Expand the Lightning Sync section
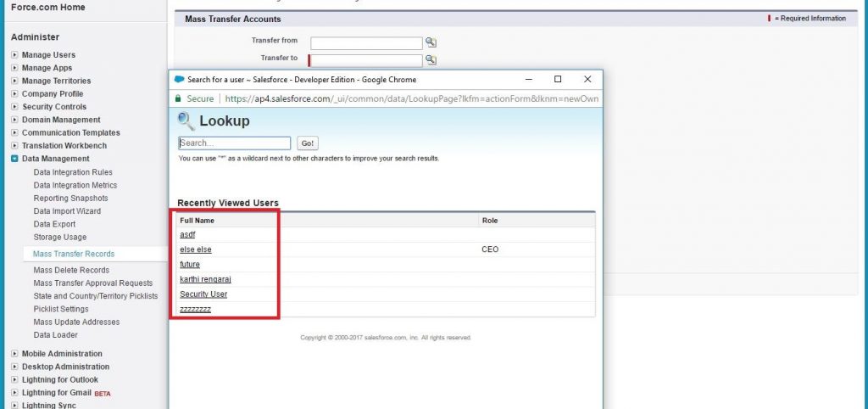Viewport: 868px width, 409px height. click(15, 405)
